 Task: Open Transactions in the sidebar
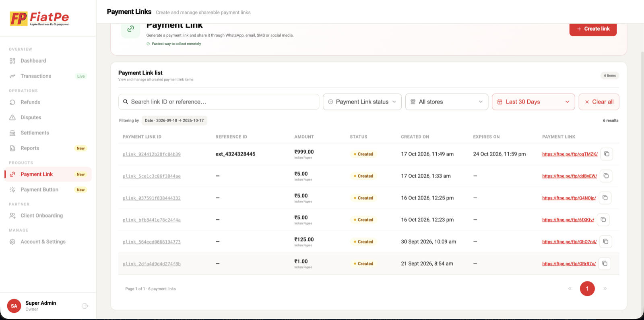(x=48, y=76)
